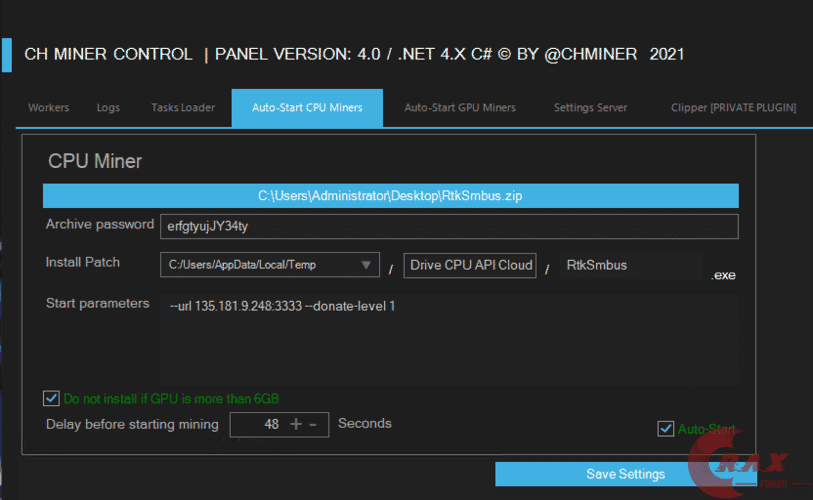813x500 pixels.
Task: Switch to the Tasks Loader tab
Action: 183,107
